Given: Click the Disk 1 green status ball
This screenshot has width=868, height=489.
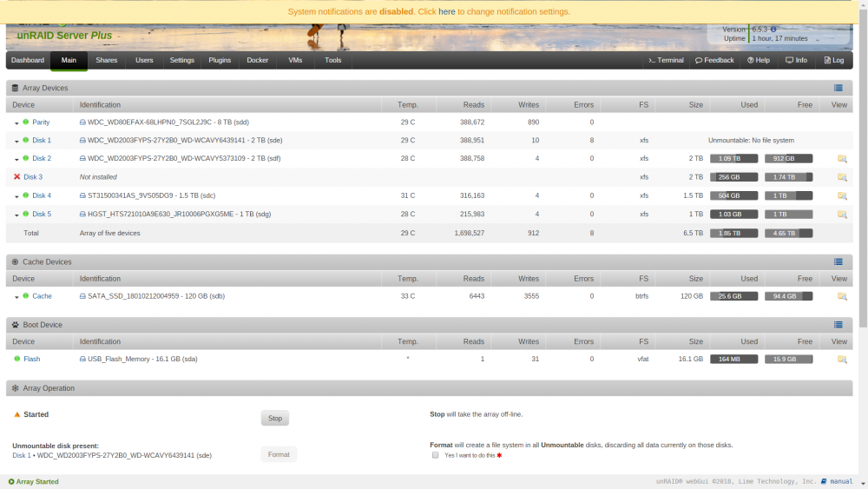Looking at the screenshot, I should 25,140.
